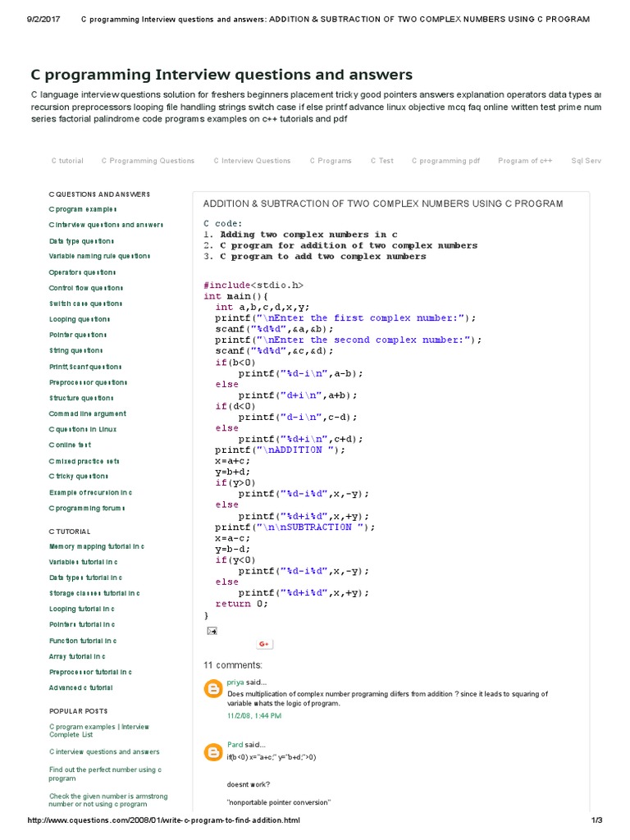Click the blog title 'C programming Interview questions and answers'

coord(221,75)
